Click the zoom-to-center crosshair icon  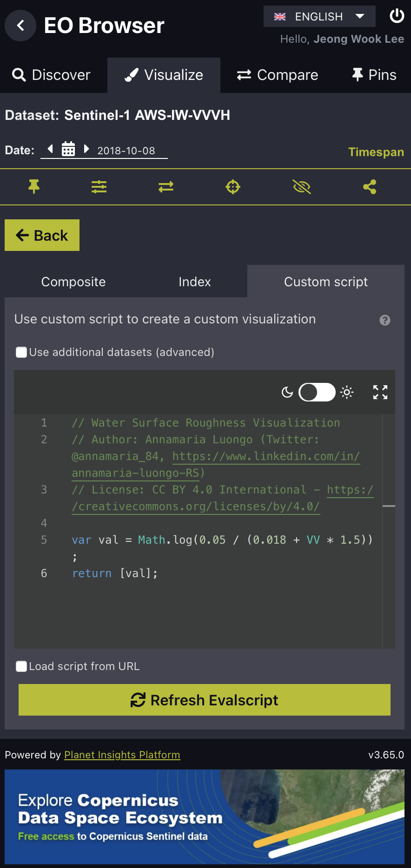pos(233,187)
